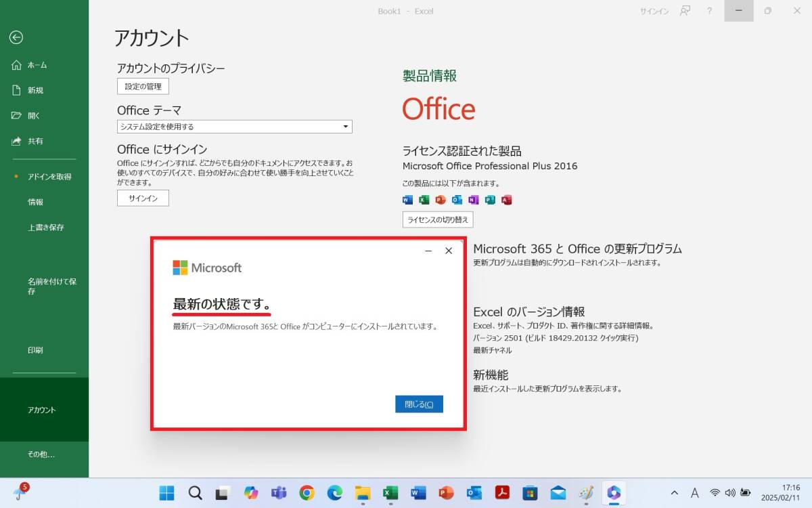Minimize the Microsoft update dialog
The image size is (812, 508).
[x=428, y=251]
